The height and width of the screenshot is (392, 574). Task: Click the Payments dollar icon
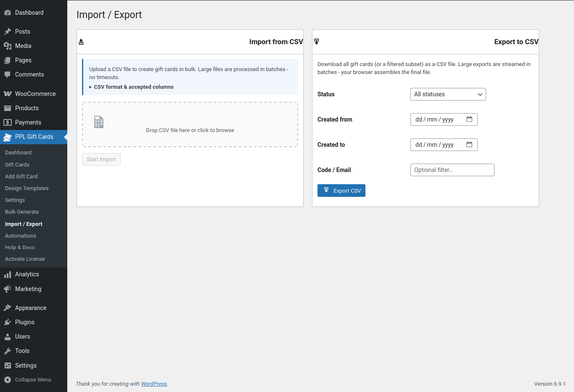tap(8, 122)
